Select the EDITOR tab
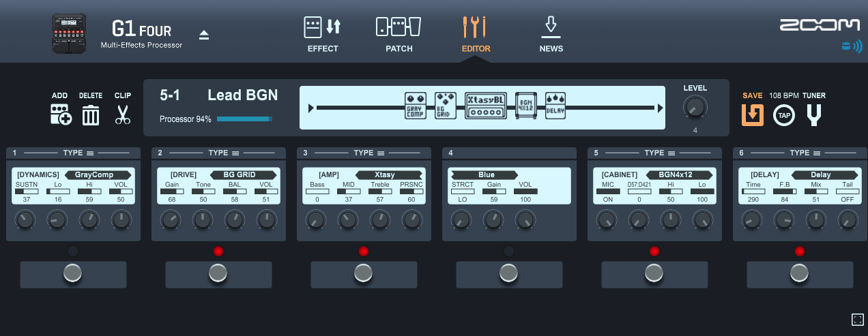Screen dimensions: 868x336 [475, 34]
